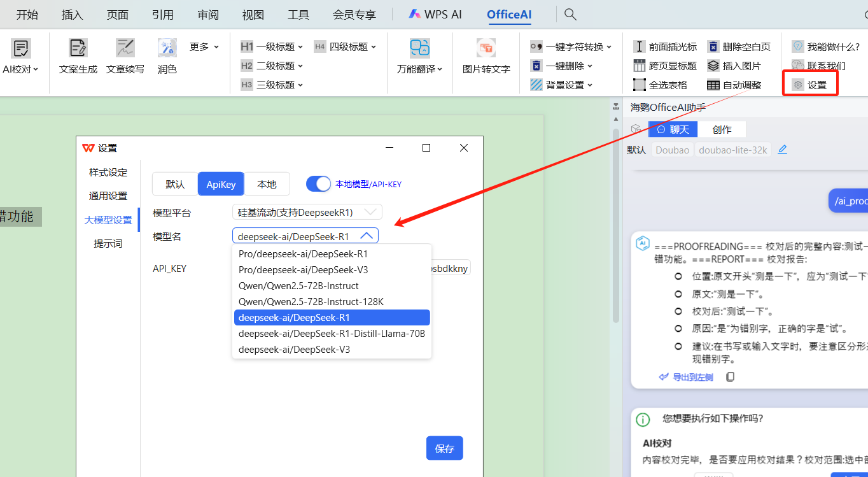Screen dimensions: 868x477
Task: Open 设置 gear in the ribbon
Action: [810, 85]
